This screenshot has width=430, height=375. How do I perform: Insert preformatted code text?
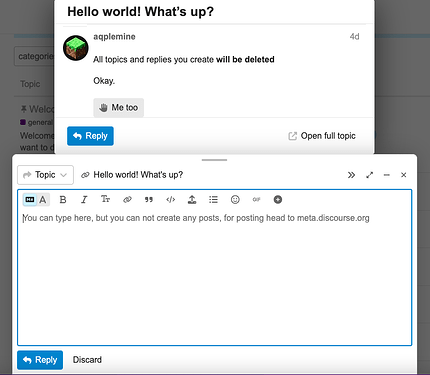coord(170,200)
